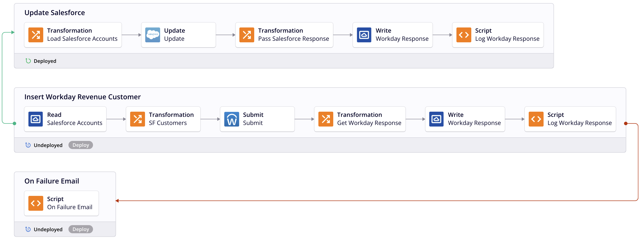The height and width of the screenshot is (240, 644).
Task: Click the Update Salesforce operation title
Action: pos(55,13)
